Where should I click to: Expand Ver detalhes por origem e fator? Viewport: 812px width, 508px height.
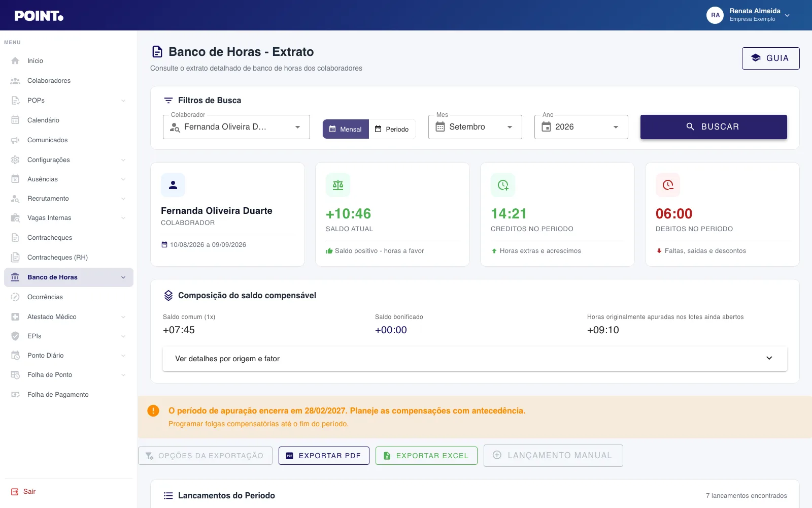pos(475,359)
